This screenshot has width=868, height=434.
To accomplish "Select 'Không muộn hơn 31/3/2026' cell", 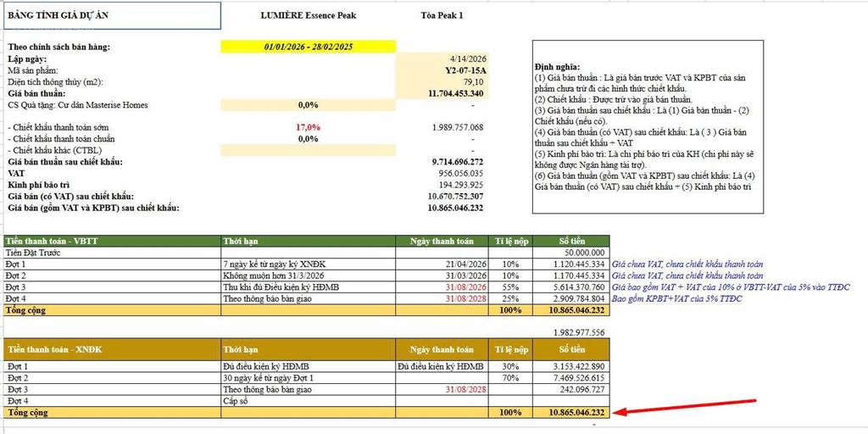I will click(309, 275).
